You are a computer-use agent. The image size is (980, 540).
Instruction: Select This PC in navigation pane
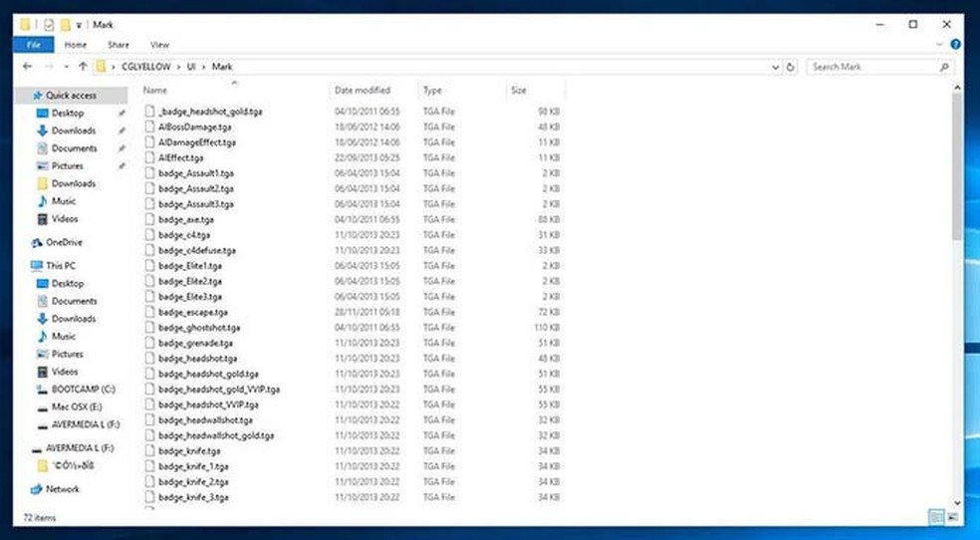(60, 266)
